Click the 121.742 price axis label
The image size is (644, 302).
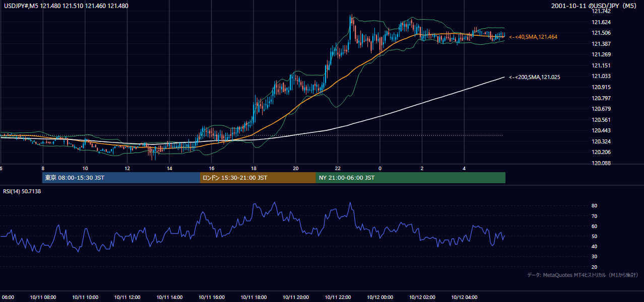click(601, 11)
